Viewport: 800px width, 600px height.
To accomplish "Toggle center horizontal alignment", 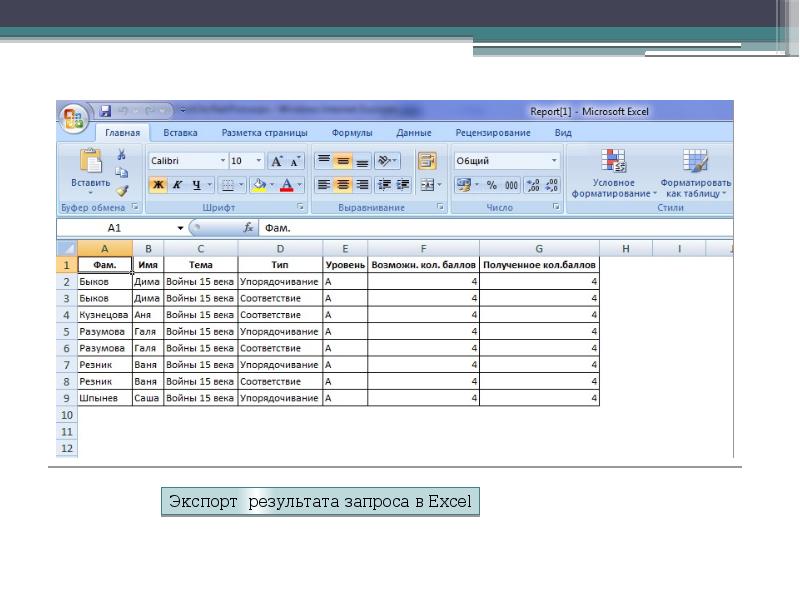I will pos(343,185).
